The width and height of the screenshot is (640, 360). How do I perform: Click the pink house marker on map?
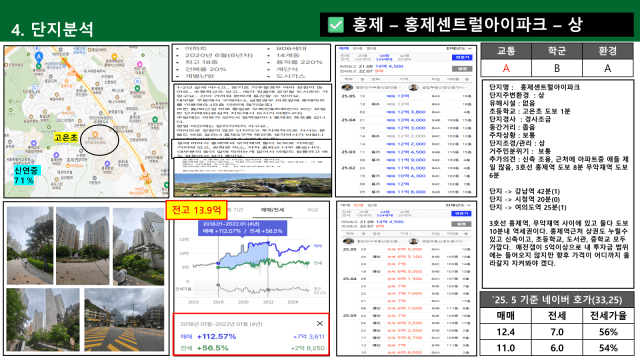(140, 64)
